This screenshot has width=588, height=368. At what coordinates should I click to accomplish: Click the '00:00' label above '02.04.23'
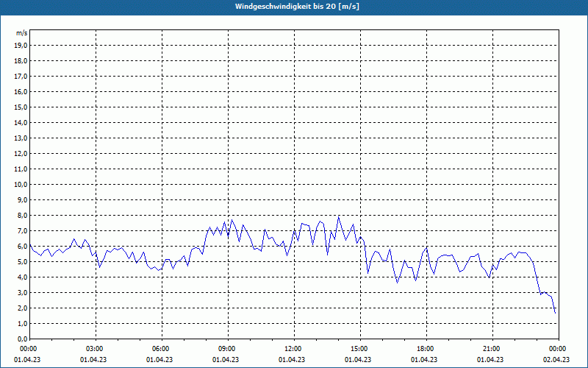click(559, 349)
